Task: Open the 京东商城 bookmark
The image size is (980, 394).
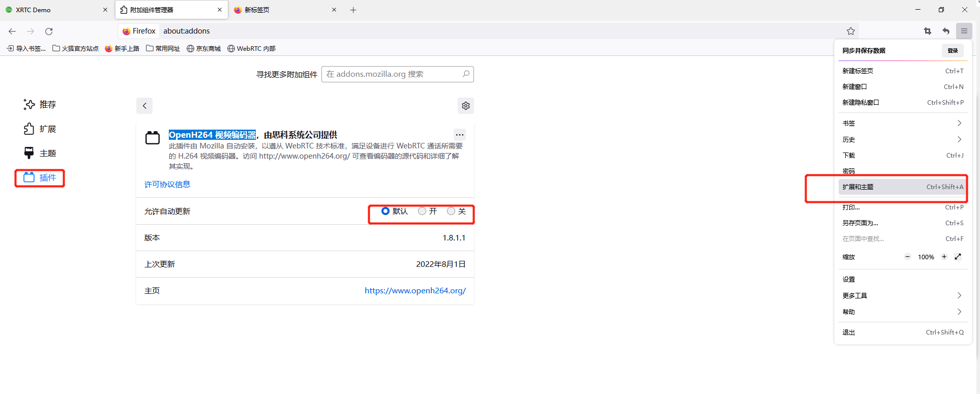Action: [204, 48]
